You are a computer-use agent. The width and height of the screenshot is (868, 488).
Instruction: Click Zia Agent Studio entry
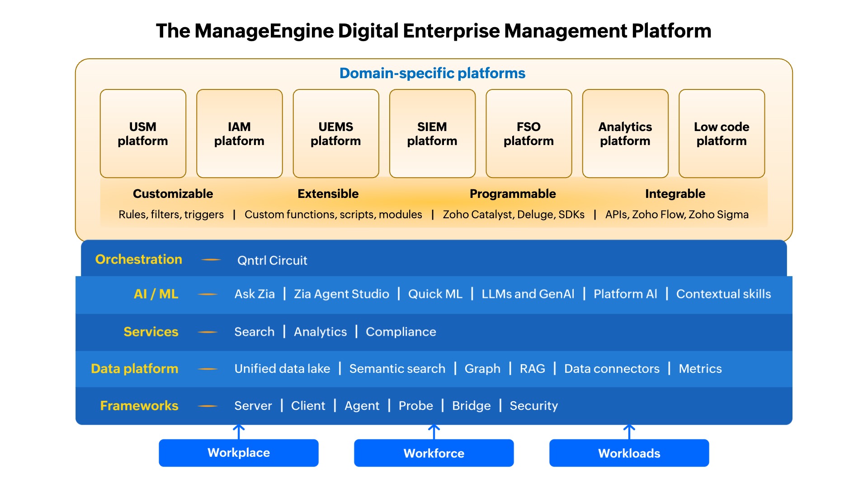click(341, 294)
